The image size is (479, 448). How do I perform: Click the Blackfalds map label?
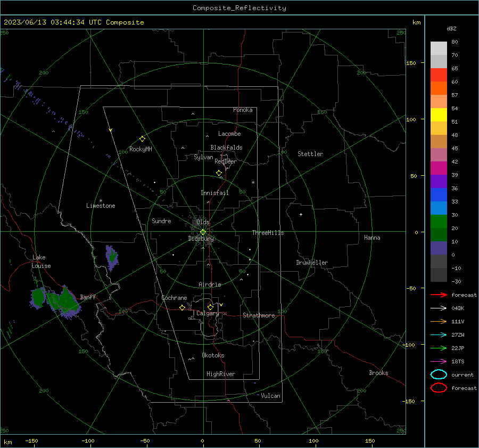point(226,148)
